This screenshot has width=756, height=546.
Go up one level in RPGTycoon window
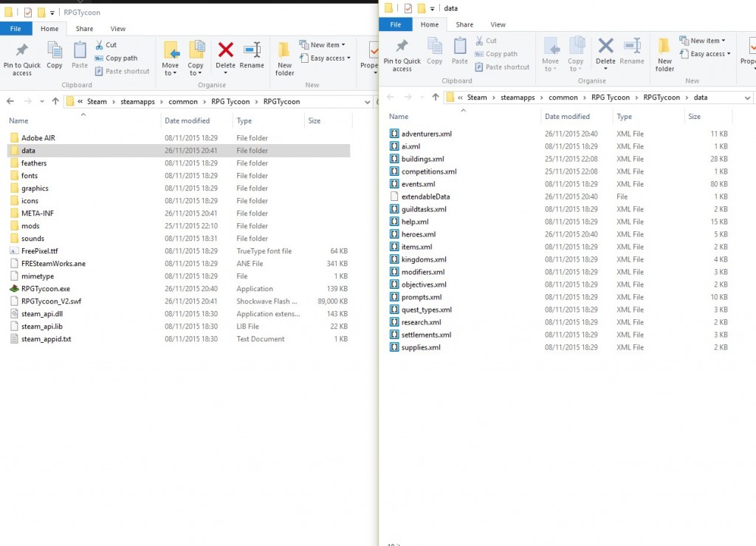click(55, 101)
